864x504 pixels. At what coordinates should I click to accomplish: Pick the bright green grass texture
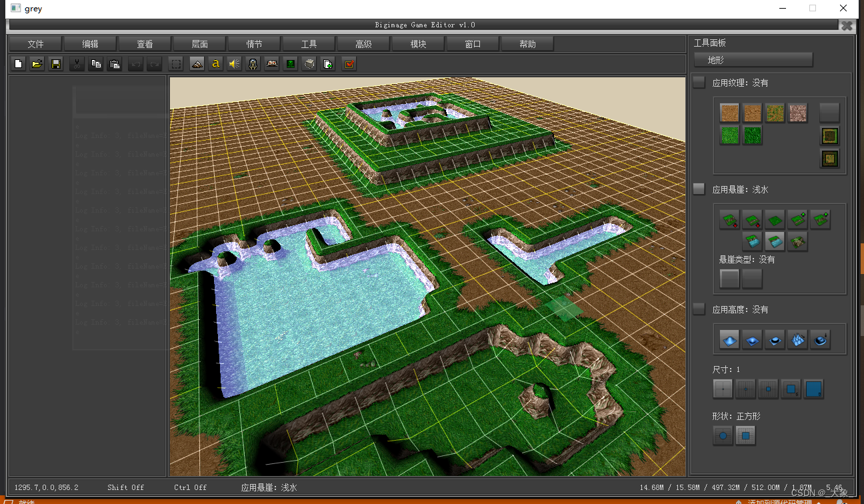tap(730, 135)
